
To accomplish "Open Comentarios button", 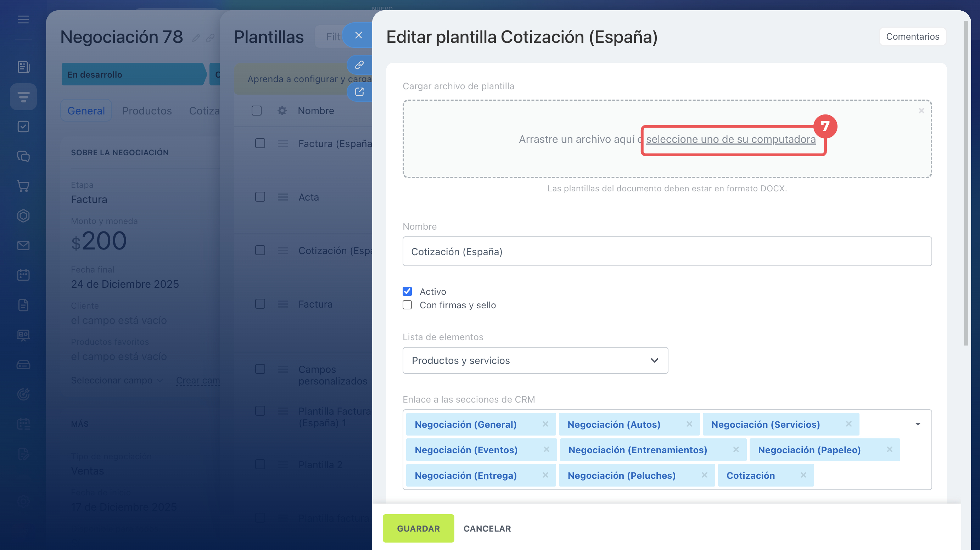I will (912, 37).
